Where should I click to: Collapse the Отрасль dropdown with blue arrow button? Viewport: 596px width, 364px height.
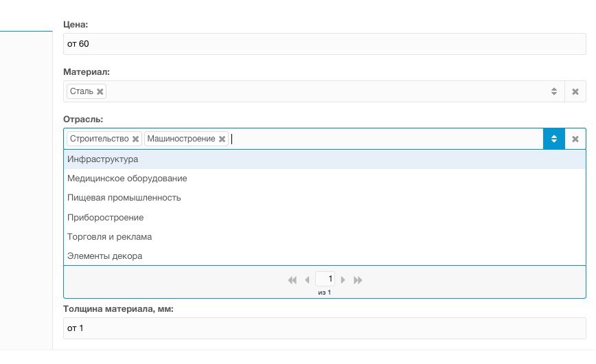pos(554,139)
